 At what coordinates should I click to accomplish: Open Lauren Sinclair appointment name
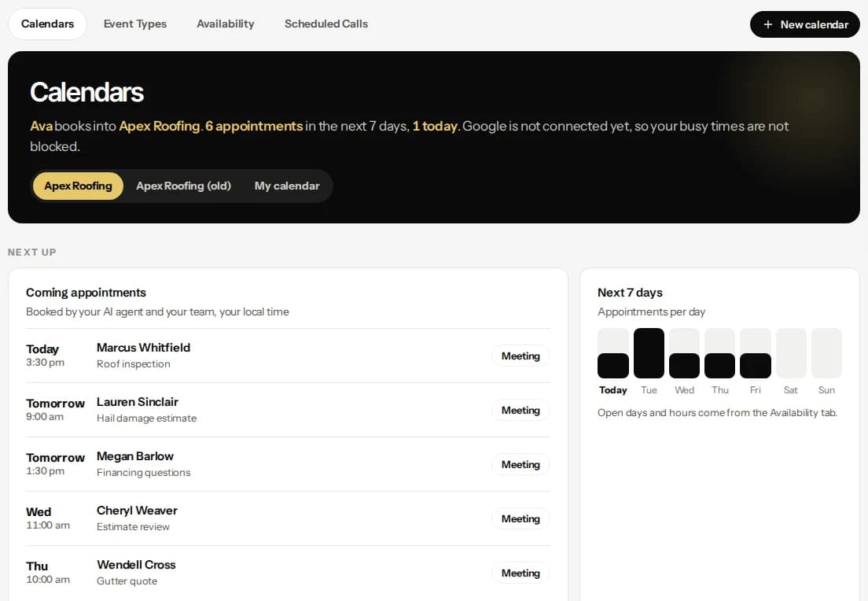(138, 402)
